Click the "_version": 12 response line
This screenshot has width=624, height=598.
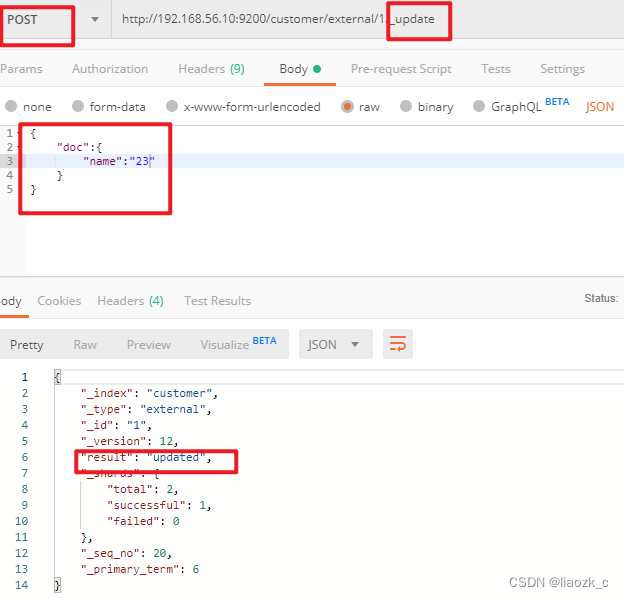[x=129, y=441]
